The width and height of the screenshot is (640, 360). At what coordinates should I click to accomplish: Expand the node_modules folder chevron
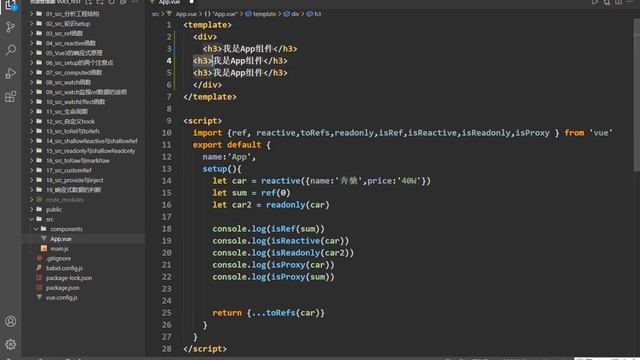[x=31, y=200]
